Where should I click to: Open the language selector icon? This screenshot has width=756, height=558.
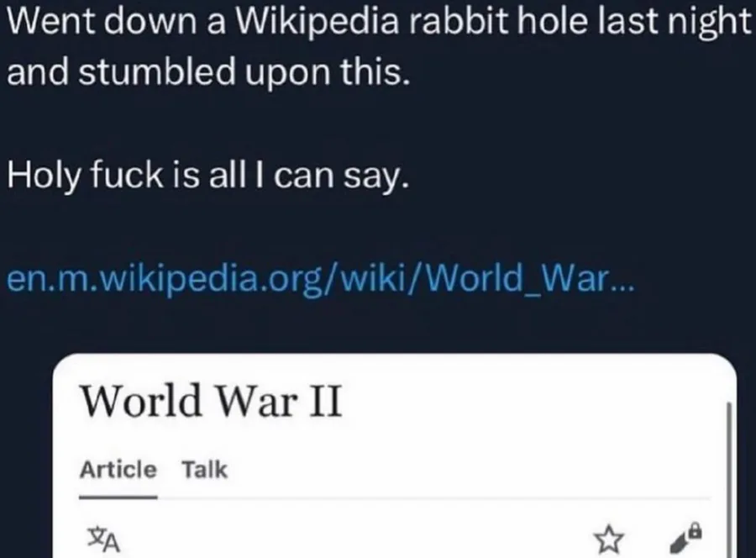pyautogui.click(x=103, y=540)
